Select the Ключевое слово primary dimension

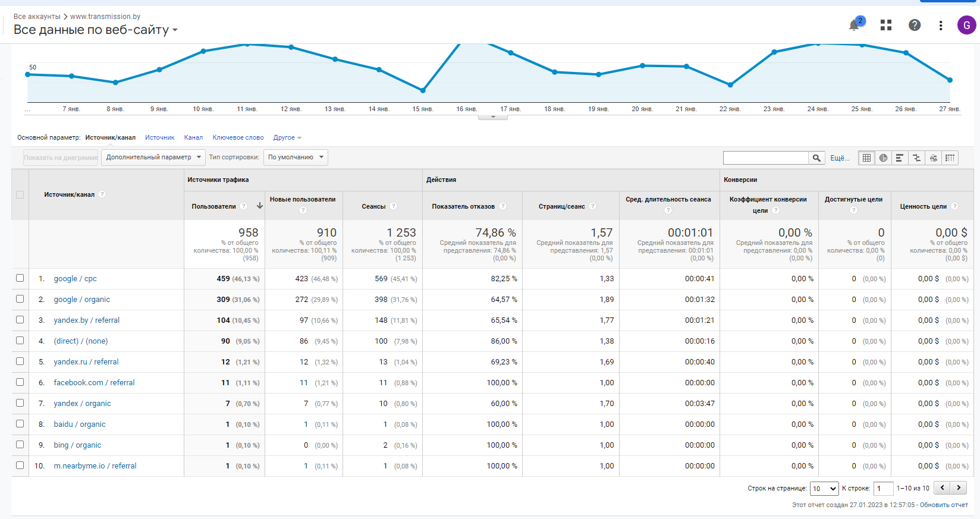point(238,137)
